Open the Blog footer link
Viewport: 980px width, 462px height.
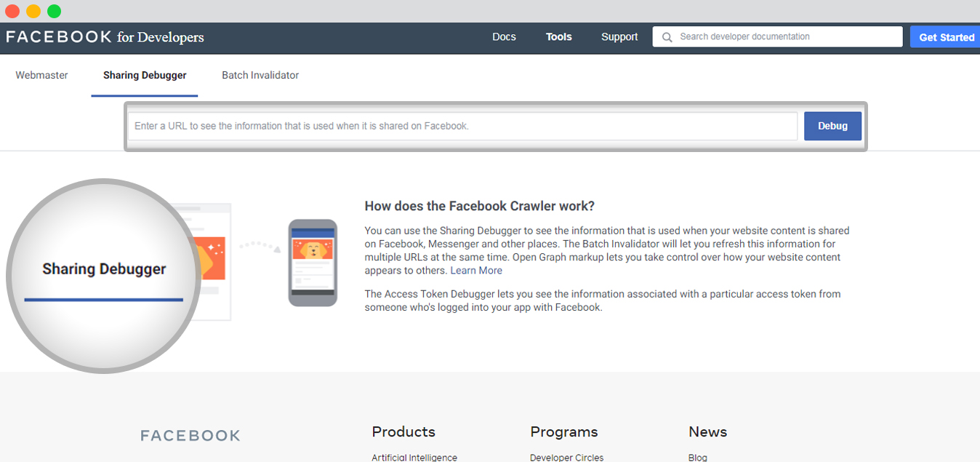[x=698, y=458]
